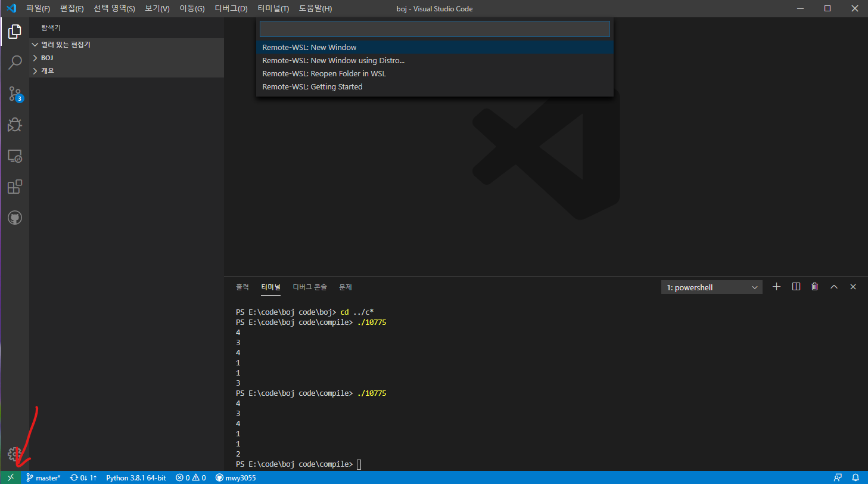Split the terminal
Image resolution: width=868 pixels, height=484 pixels.
coord(796,287)
